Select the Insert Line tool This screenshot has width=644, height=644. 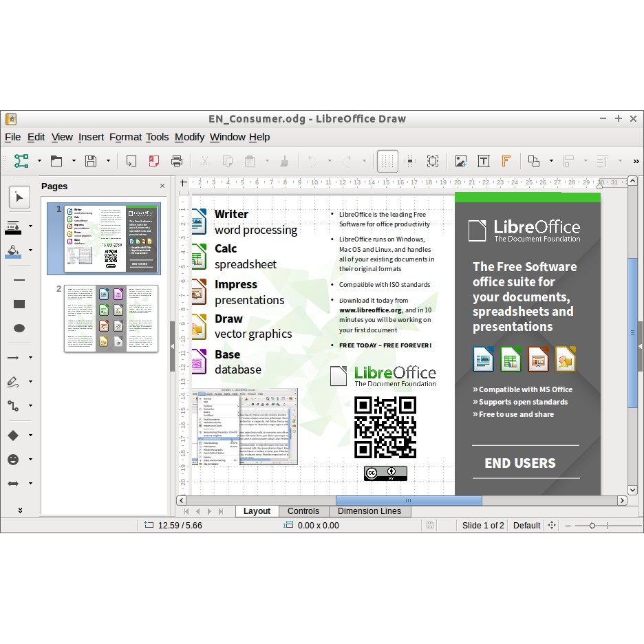(19, 279)
